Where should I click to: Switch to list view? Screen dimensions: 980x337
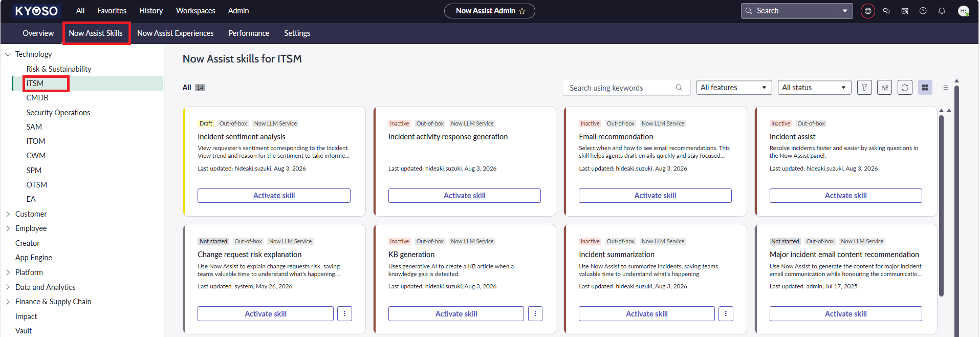[x=945, y=88]
